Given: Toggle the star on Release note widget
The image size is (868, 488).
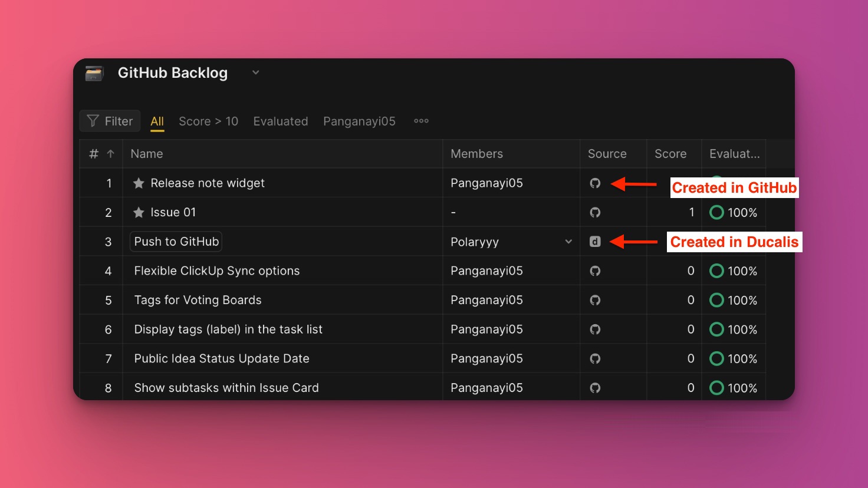Looking at the screenshot, I should [x=139, y=183].
